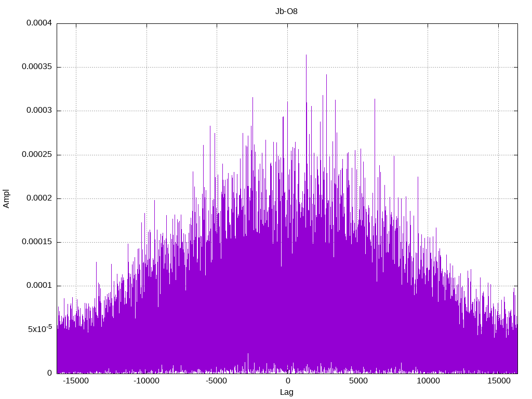Click y-axis tick label 0.0004

click(39, 23)
